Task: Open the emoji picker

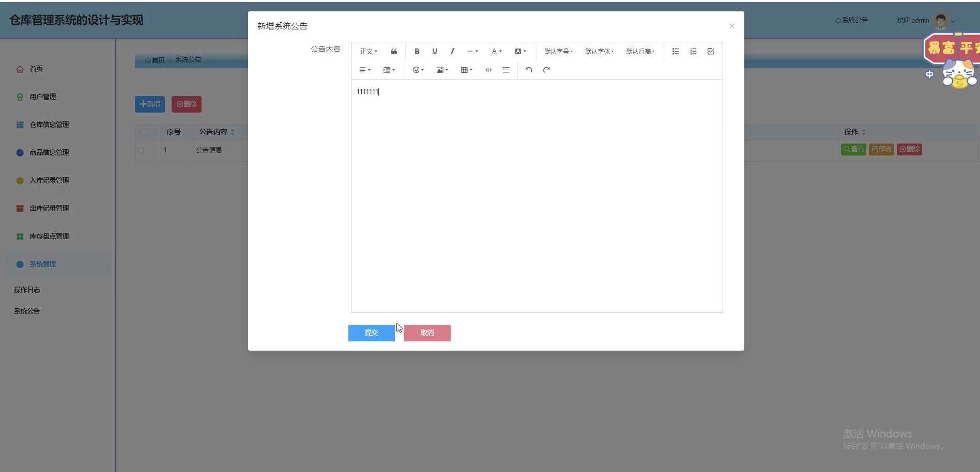Action: (418, 70)
